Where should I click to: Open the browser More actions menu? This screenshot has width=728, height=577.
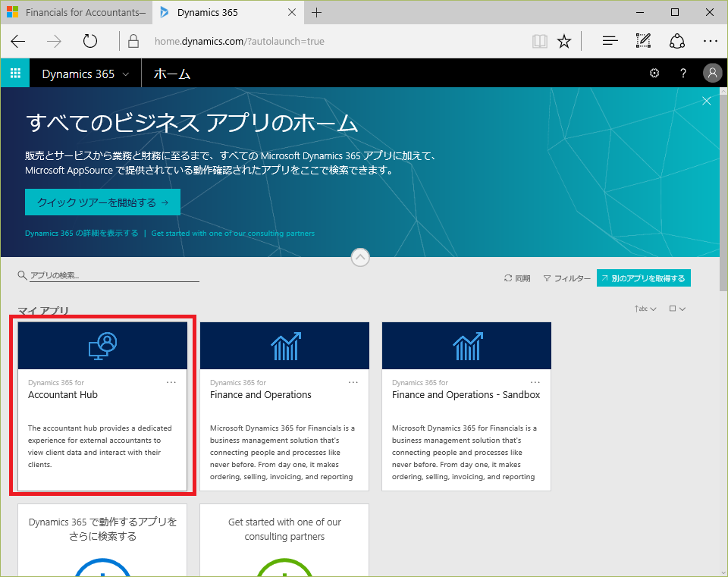(711, 41)
